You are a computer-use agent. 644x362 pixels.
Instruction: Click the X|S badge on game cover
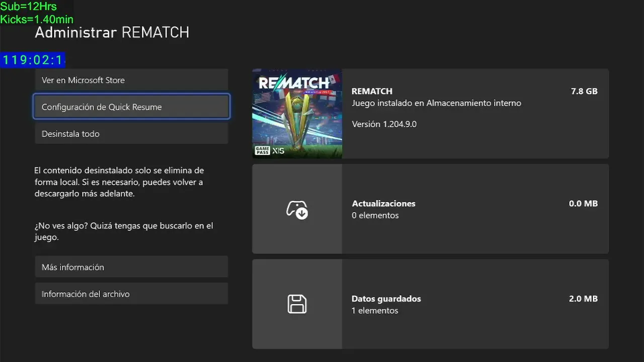click(278, 151)
